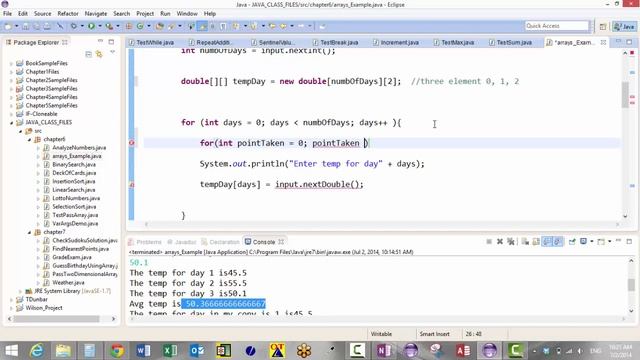The height and width of the screenshot is (360, 640).
Task: Open Internet Explorer from the taskbar
Action: (x=37, y=350)
